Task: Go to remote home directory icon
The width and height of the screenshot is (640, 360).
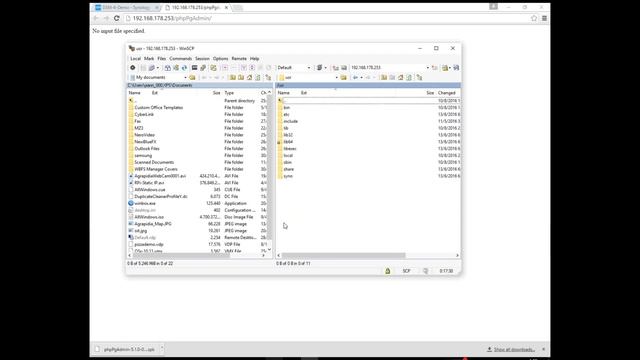Action: coord(401,78)
